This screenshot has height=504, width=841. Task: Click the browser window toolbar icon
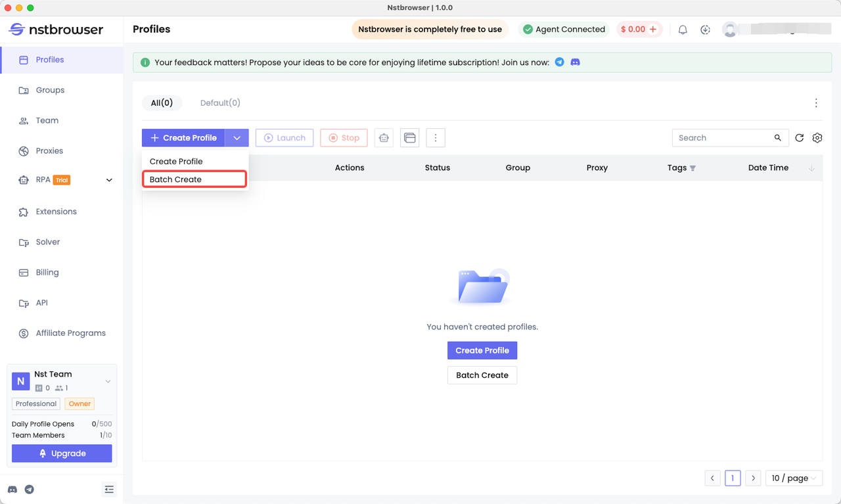(410, 138)
